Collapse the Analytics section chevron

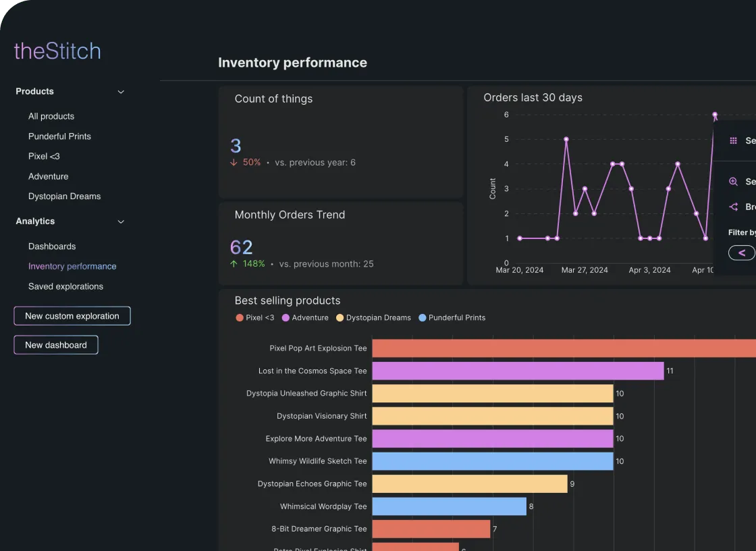point(121,221)
